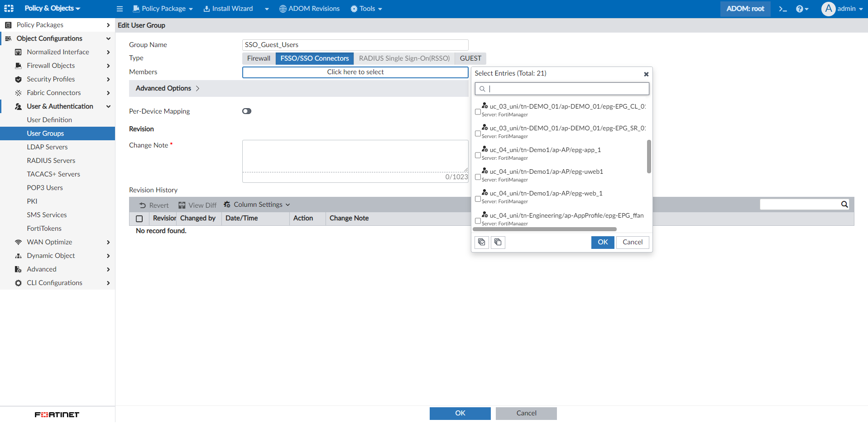The image size is (868, 424).
Task: Click the revision history search magnifier icon
Action: (x=844, y=205)
